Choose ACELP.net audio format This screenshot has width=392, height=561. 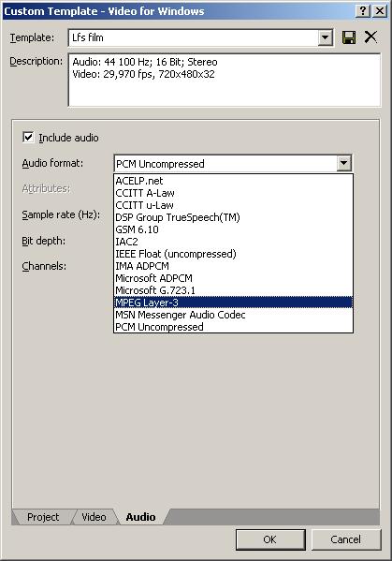233,181
